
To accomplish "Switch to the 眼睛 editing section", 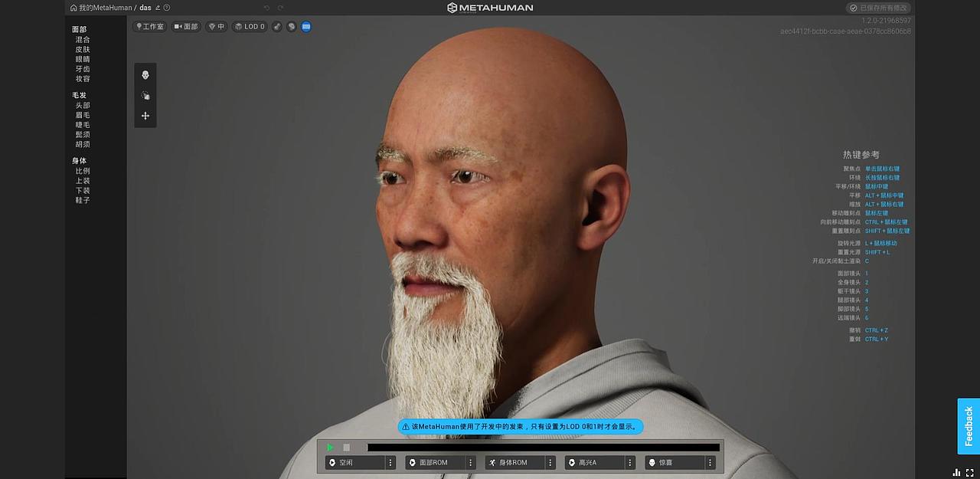I will pyautogui.click(x=82, y=57).
